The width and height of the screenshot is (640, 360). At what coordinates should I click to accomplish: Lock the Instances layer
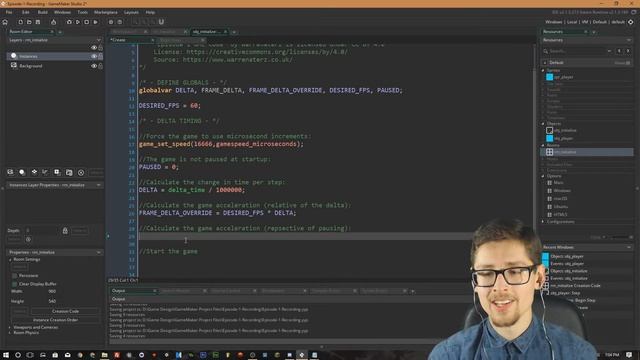(x=100, y=56)
